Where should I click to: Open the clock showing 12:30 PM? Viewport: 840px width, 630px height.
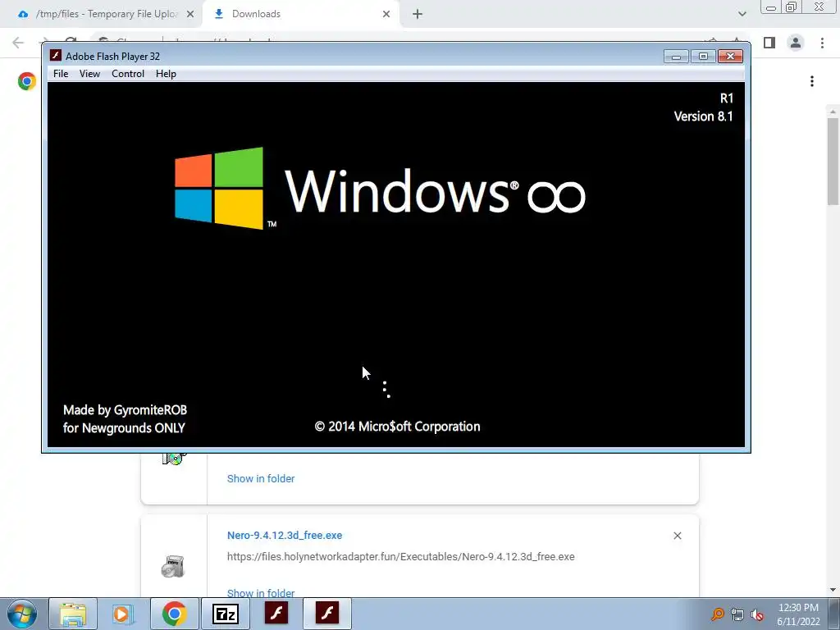click(798, 614)
